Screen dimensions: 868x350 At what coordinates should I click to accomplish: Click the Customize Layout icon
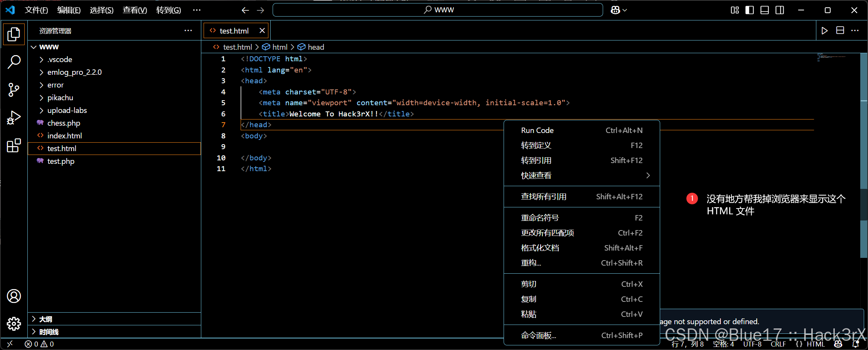(x=735, y=10)
